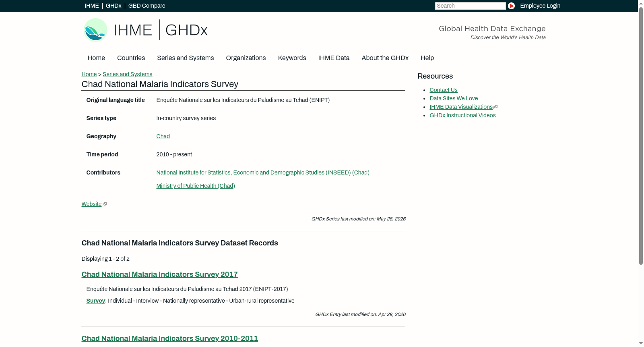Click the '2010 - present' time period value

click(174, 154)
